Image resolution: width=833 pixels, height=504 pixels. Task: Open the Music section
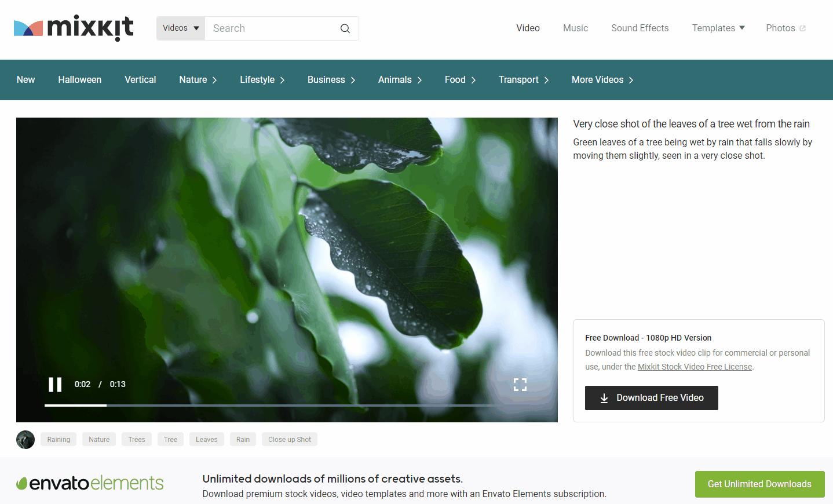[x=575, y=28]
